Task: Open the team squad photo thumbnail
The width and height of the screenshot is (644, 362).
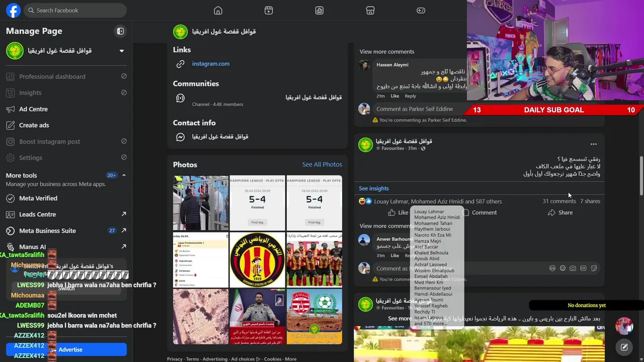Action: 314,259
